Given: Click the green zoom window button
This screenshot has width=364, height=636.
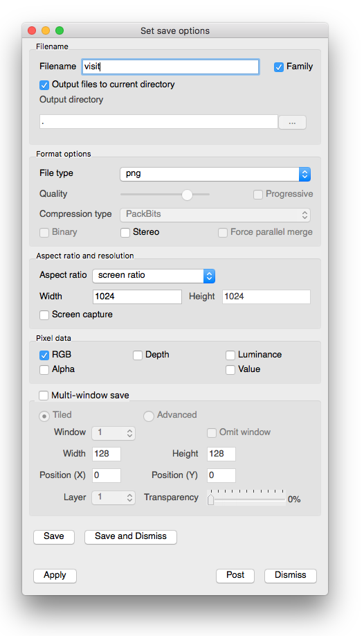Looking at the screenshot, I should (60, 30).
